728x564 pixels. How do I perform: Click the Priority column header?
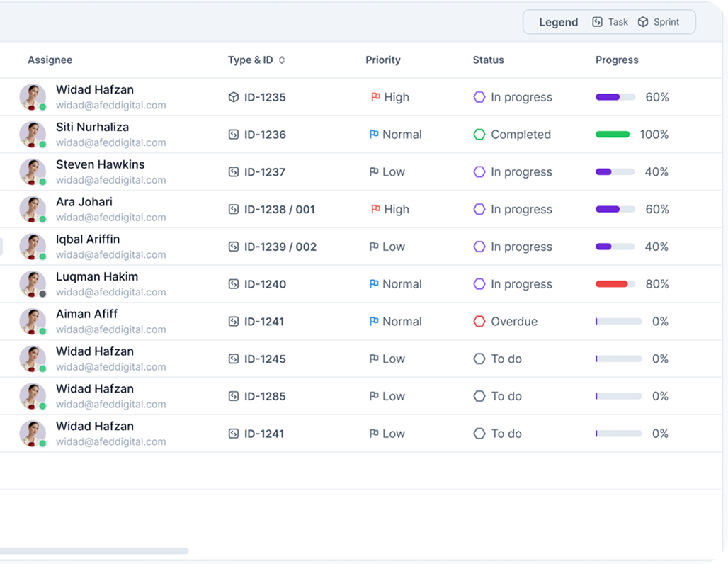(x=382, y=60)
